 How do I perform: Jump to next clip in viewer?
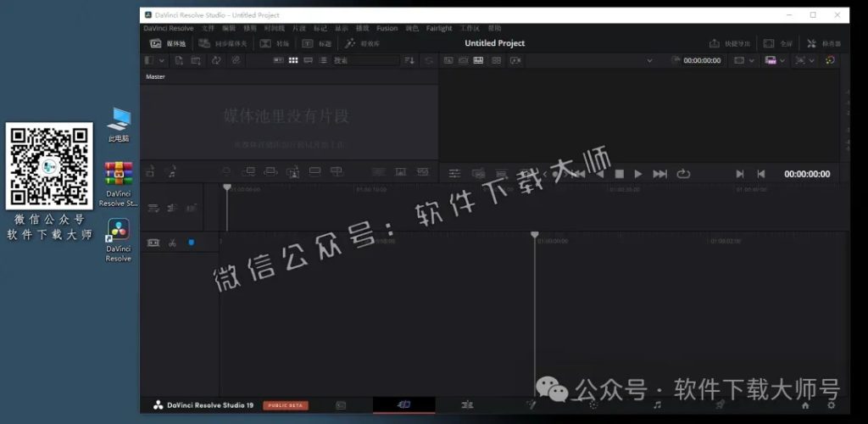[x=659, y=174]
